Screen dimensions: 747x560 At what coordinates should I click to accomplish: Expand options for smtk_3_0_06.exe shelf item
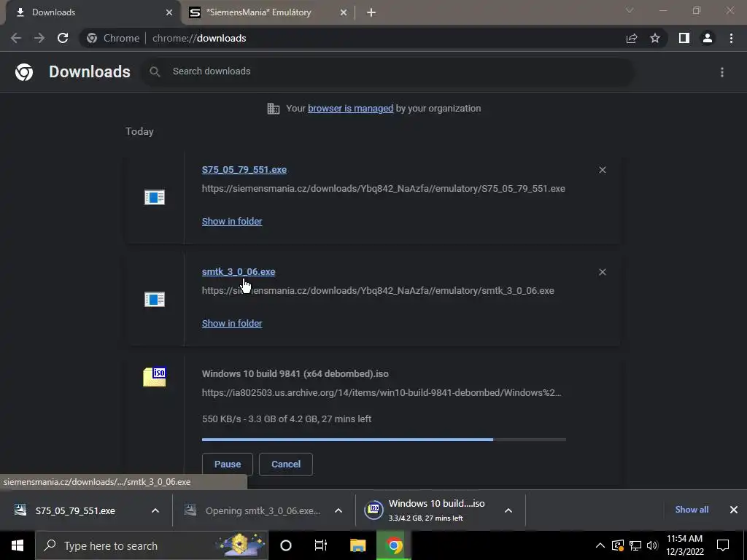point(338,510)
